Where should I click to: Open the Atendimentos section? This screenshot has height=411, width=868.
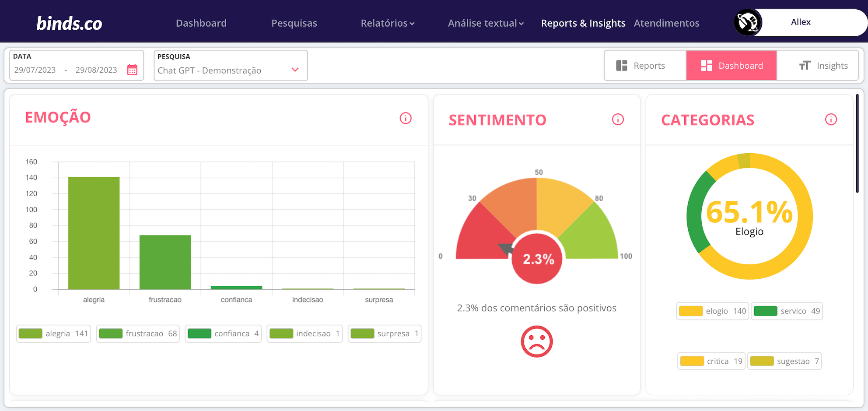pyautogui.click(x=666, y=23)
